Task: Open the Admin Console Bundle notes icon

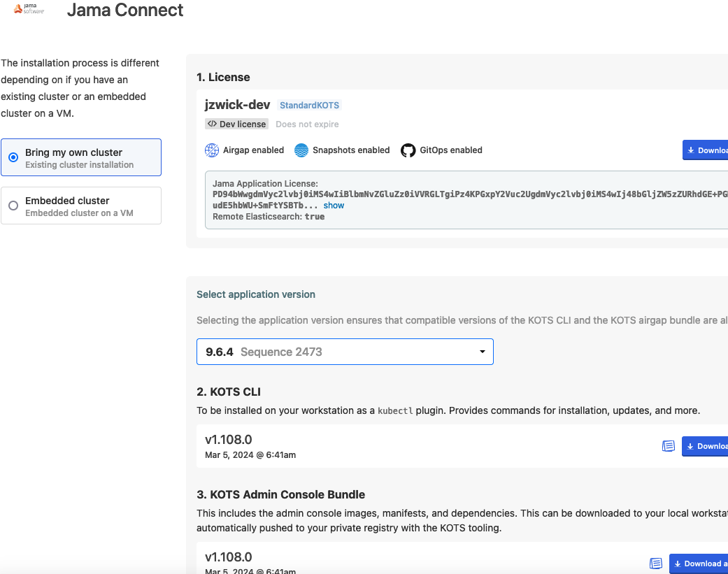Action: pyautogui.click(x=655, y=564)
